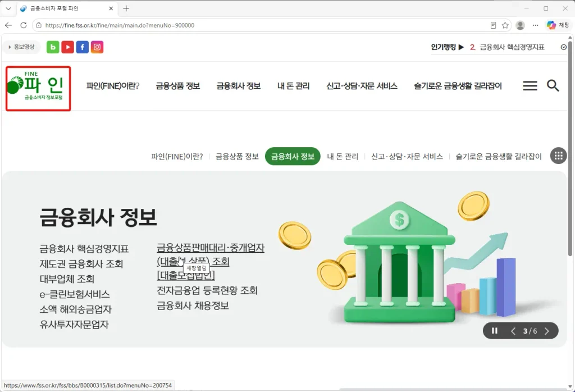Open 슬기로운 금융생활 길라잡이 in main navigation
The image size is (575, 392).
[x=458, y=86]
